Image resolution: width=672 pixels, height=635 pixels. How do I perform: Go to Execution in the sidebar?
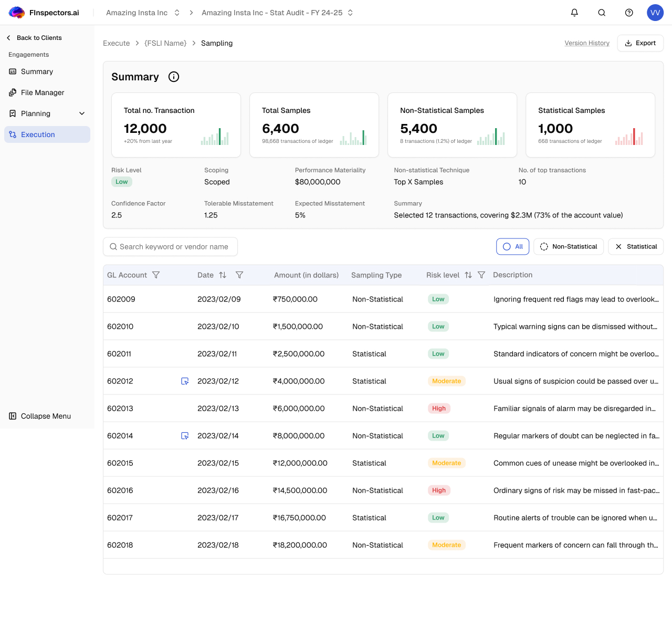(38, 134)
